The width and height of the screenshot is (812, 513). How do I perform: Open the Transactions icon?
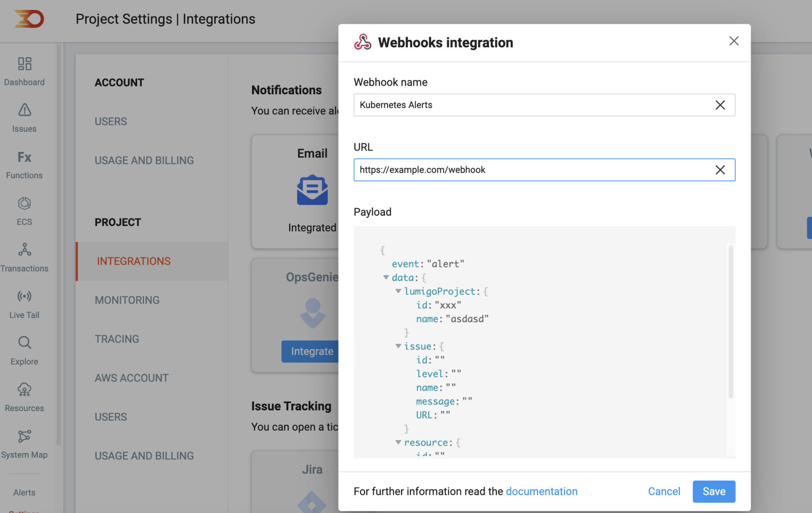click(24, 250)
